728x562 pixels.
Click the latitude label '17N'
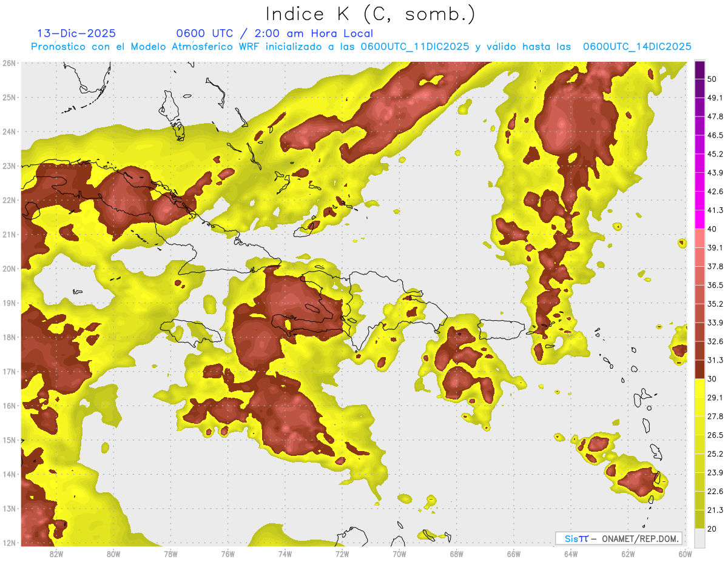coord(9,372)
